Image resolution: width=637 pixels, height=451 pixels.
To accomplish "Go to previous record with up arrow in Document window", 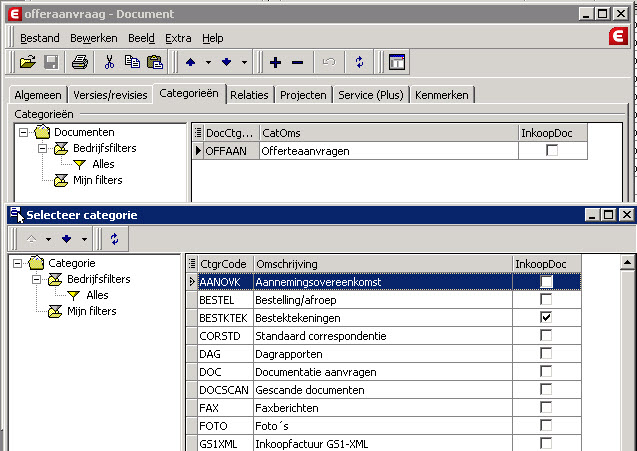I will [x=191, y=62].
